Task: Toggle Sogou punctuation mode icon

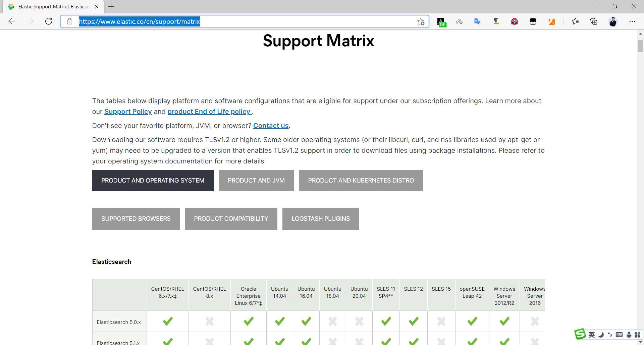Action: [x=610, y=335]
